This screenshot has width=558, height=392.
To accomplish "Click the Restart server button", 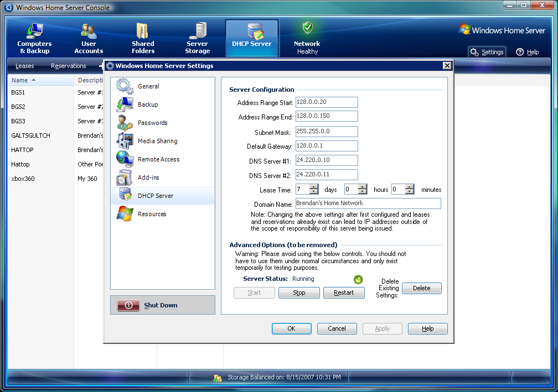I will point(344,293).
